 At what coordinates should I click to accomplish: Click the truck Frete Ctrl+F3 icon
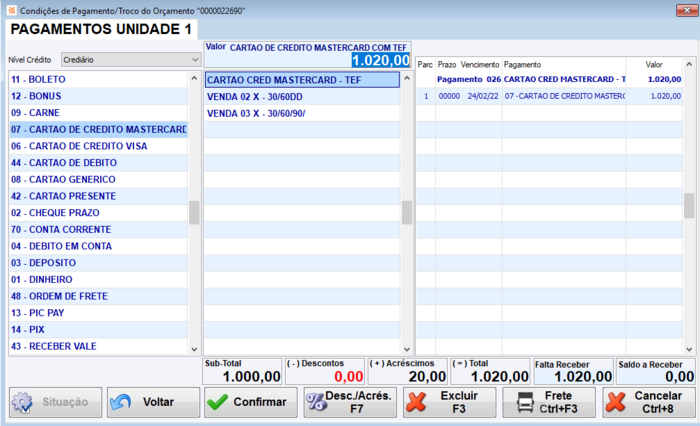tap(525, 402)
